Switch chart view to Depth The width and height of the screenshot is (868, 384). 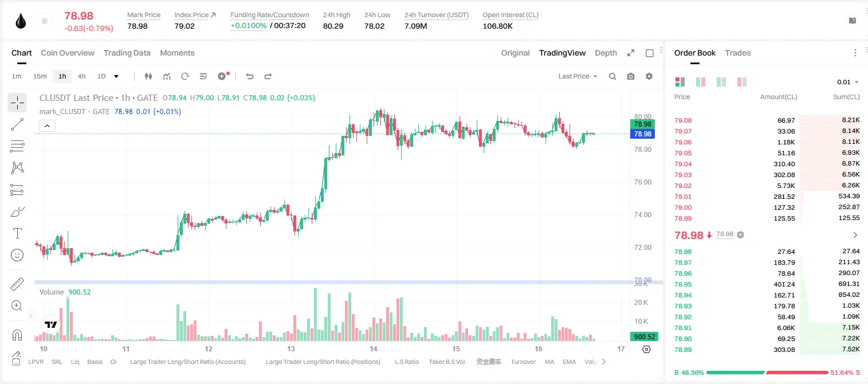tap(606, 53)
